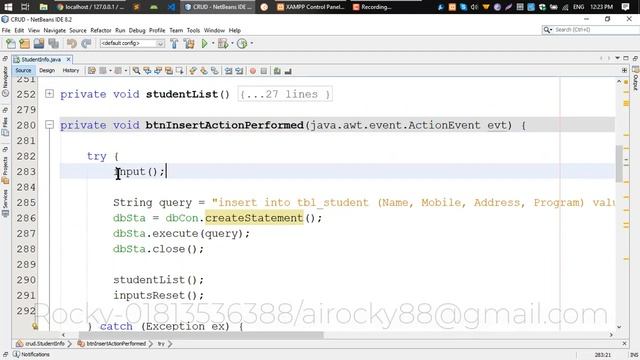Click the New Project toolbar icon
This screenshot has height=360, width=640.
click(24, 43)
